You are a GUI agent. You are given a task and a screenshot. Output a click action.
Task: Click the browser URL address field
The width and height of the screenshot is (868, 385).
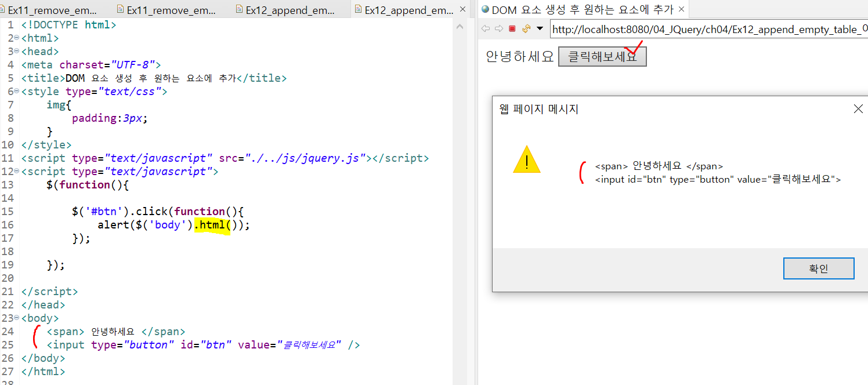[x=709, y=29]
